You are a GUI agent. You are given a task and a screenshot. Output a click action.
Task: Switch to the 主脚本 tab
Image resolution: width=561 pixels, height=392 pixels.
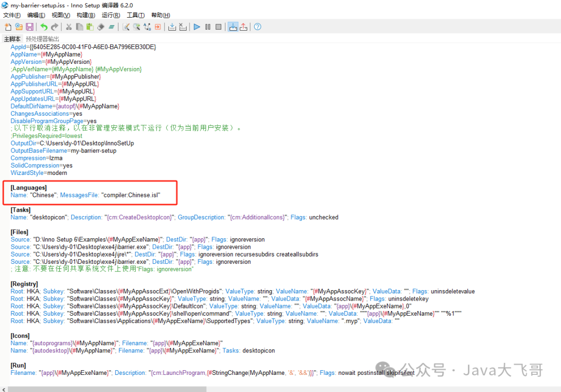pos(12,38)
